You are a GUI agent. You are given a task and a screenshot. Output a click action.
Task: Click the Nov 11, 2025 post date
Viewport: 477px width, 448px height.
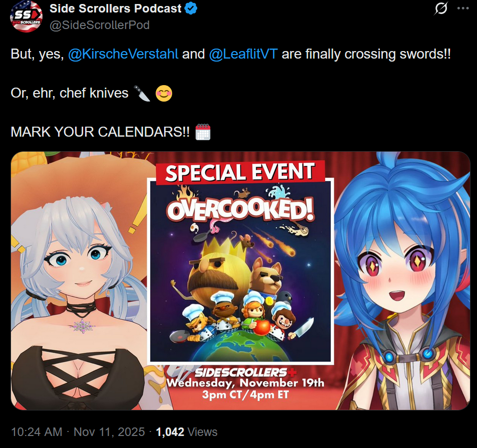[109, 432]
